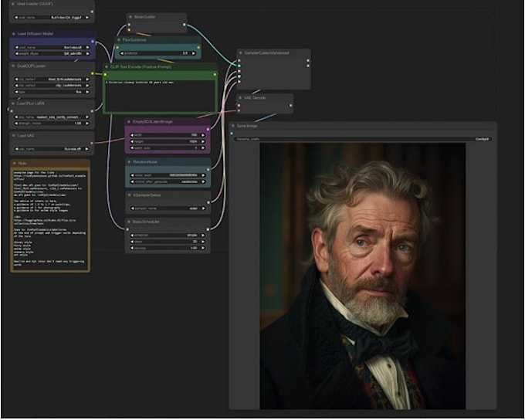This screenshot has width=525, height=420.
Task: Collapse the RandomNoise node
Action: (129, 163)
